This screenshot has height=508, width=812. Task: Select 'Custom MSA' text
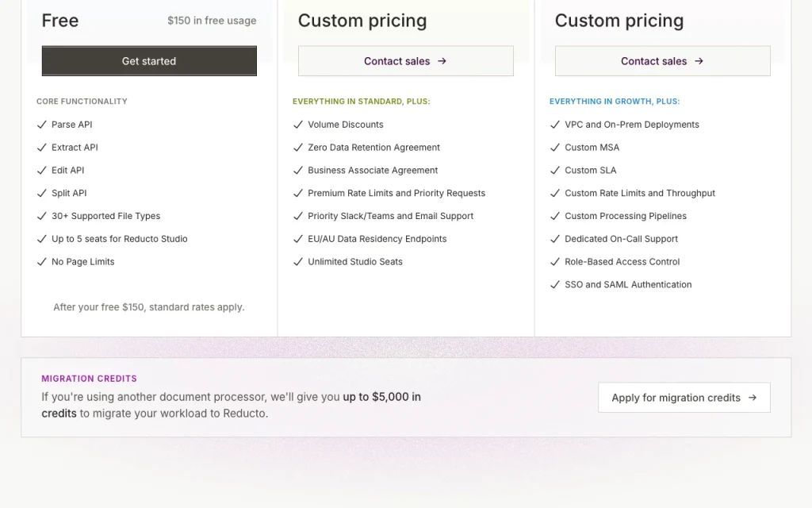pyautogui.click(x=592, y=147)
